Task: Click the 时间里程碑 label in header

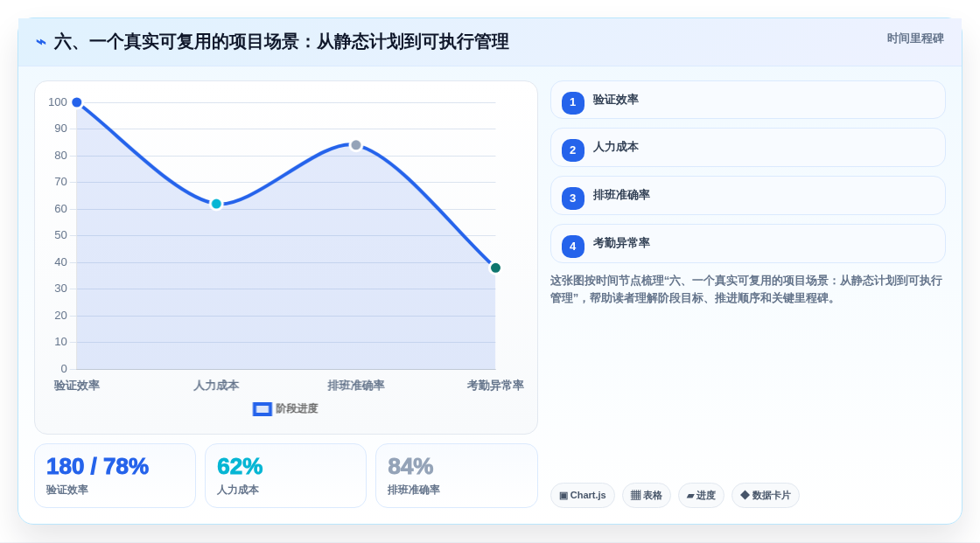Action: point(915,38)
